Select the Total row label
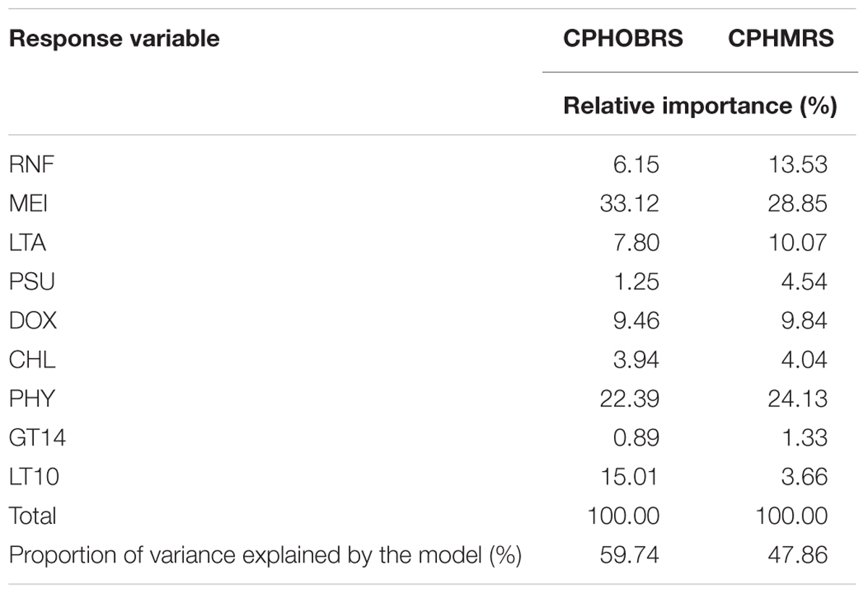This screenshot has width=868, height=594. (33, 516)
